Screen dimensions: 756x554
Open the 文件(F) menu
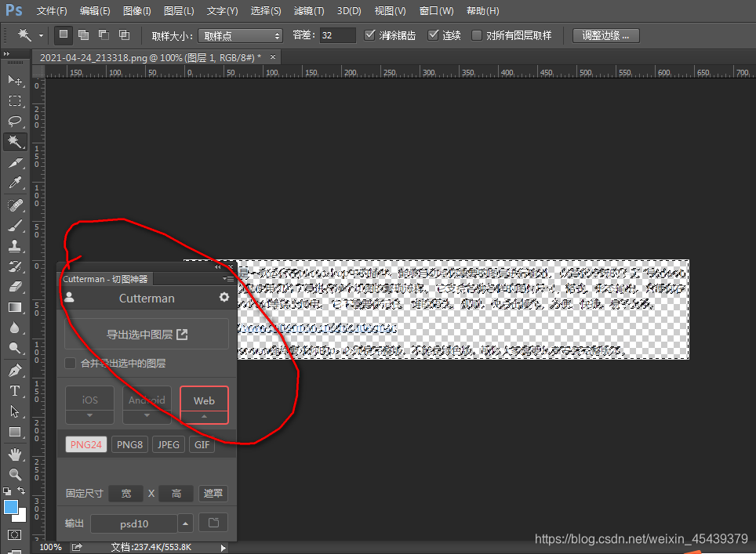pos(52,11)
